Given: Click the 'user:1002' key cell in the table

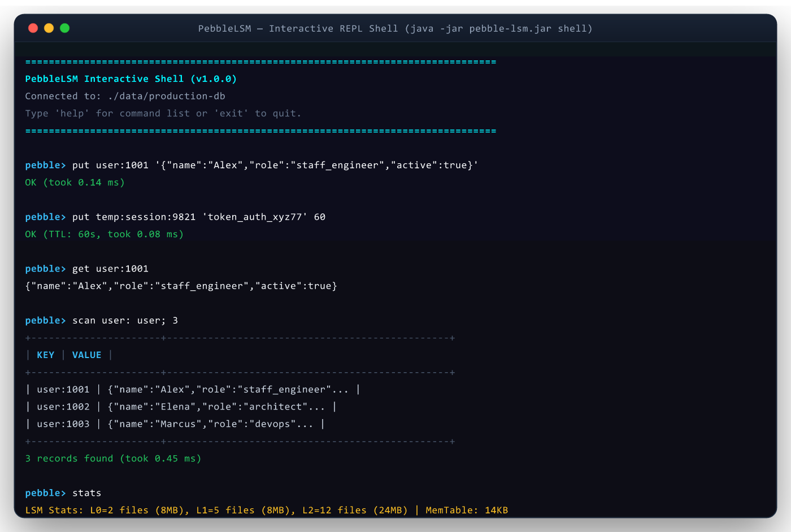Looking at the screenshot, I should 63,407.
